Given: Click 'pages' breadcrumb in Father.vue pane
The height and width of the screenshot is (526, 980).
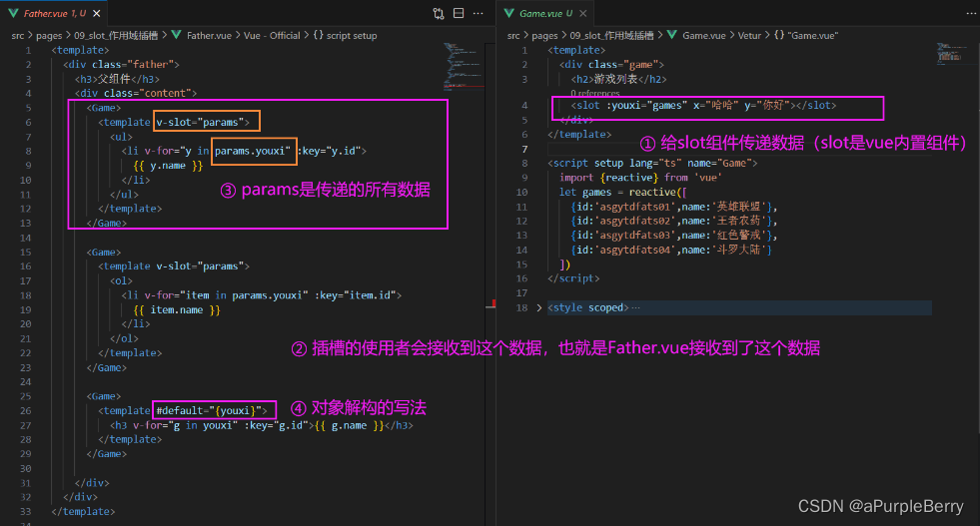Looking at the screenshot, I should [x=49, y=36].
